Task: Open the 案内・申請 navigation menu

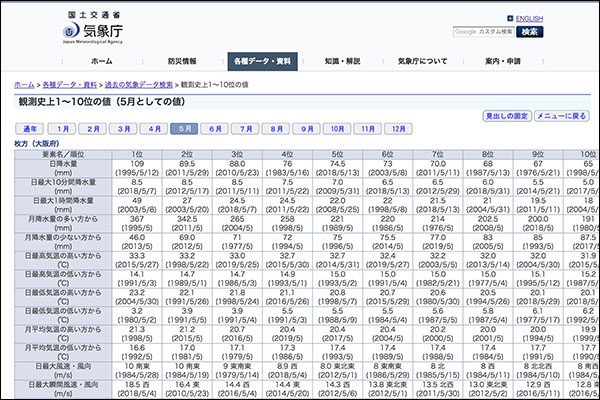Action: pyautogui.click(x=503, y=61)
